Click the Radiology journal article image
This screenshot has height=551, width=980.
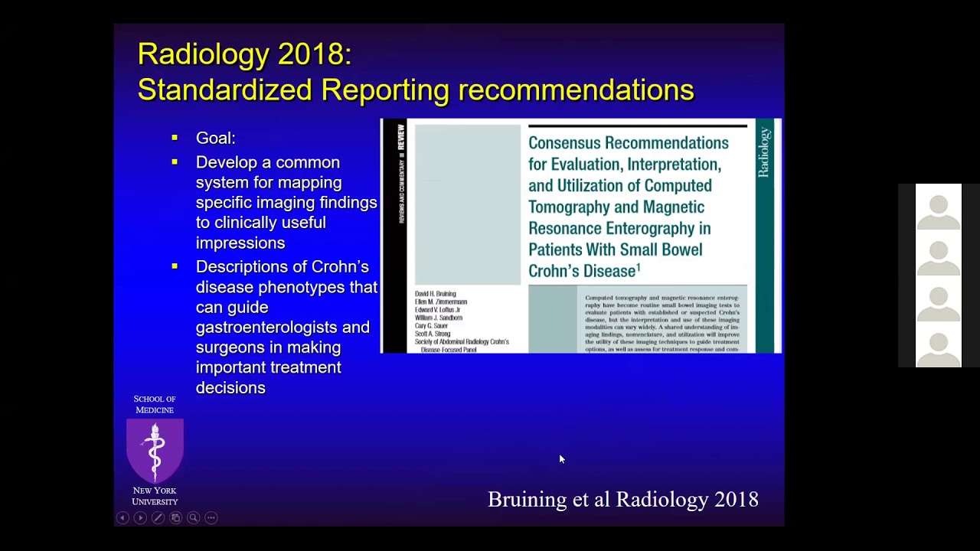point(581,236)
